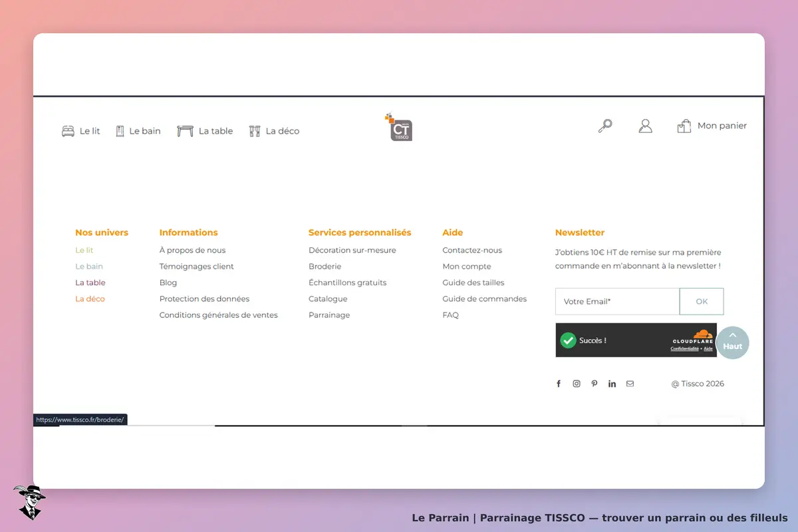Screen dimensions: 798x532
Task: Click the shopping bag icon
Action: 684,126
